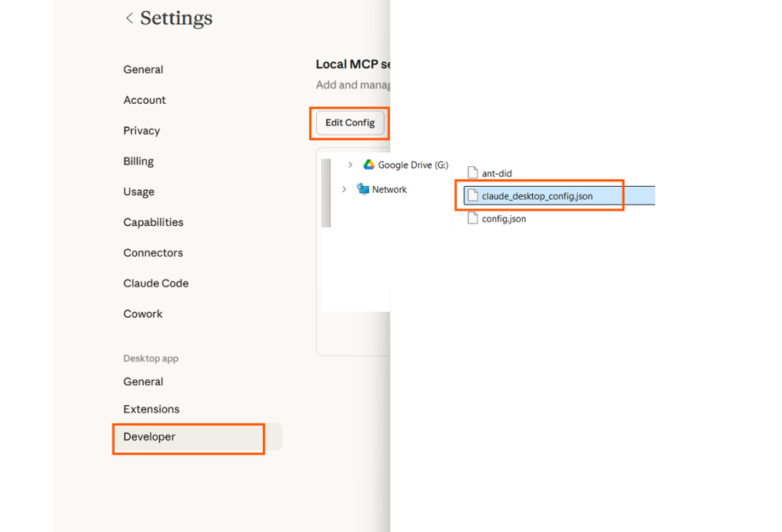Click the config.json file icon
Viewport: 782px width, 532px height.
473,219
